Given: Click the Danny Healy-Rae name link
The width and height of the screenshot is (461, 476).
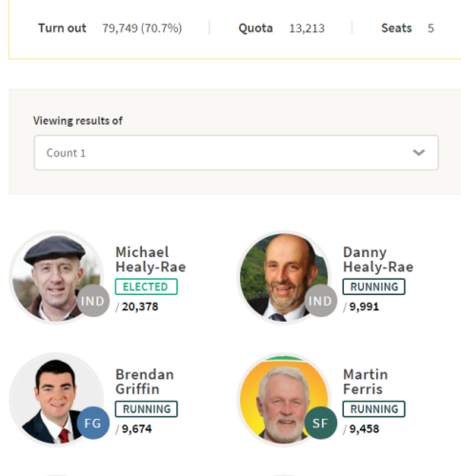Looking at the screenshot, I should (378, 260).
